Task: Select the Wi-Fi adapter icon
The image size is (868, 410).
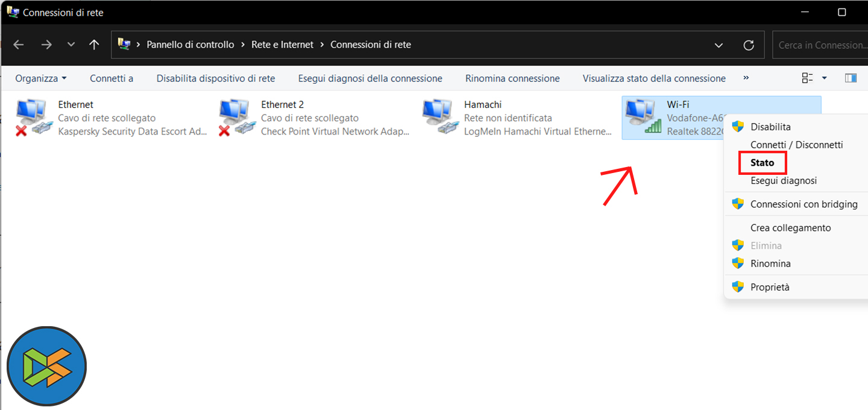Action: 643,118
